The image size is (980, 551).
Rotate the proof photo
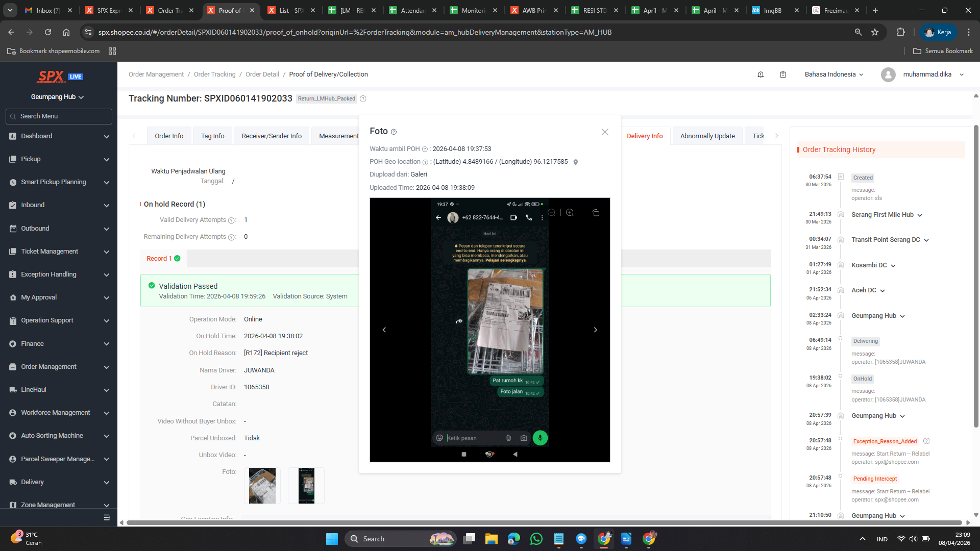(596, 213)
